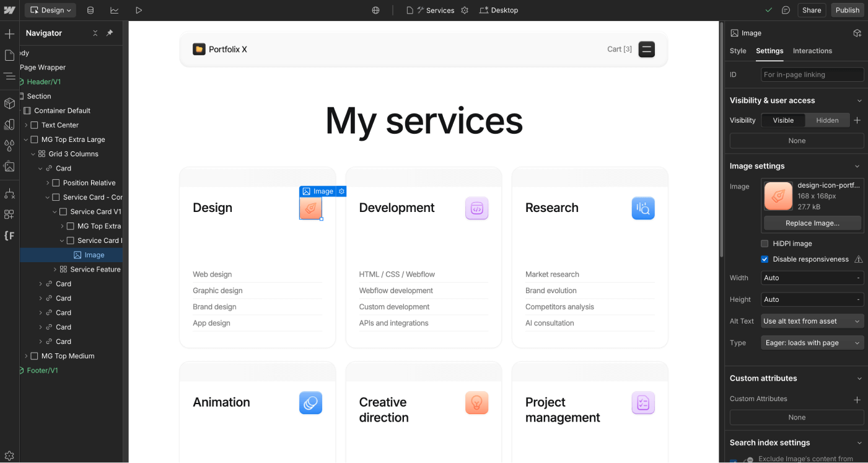Enter Preview mode with the play icon
The width and height of the screenshot is (868, 463).
139,10
